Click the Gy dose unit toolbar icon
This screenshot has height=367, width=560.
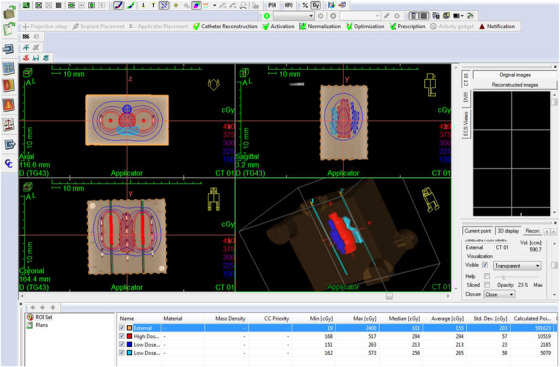tap(316, 5)
